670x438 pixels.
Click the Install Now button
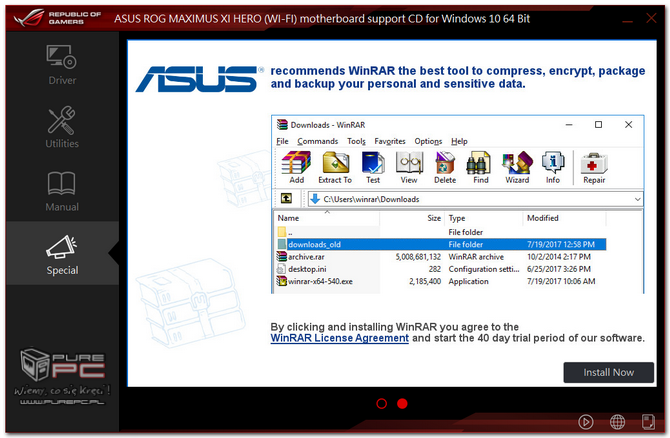(608, 373)
